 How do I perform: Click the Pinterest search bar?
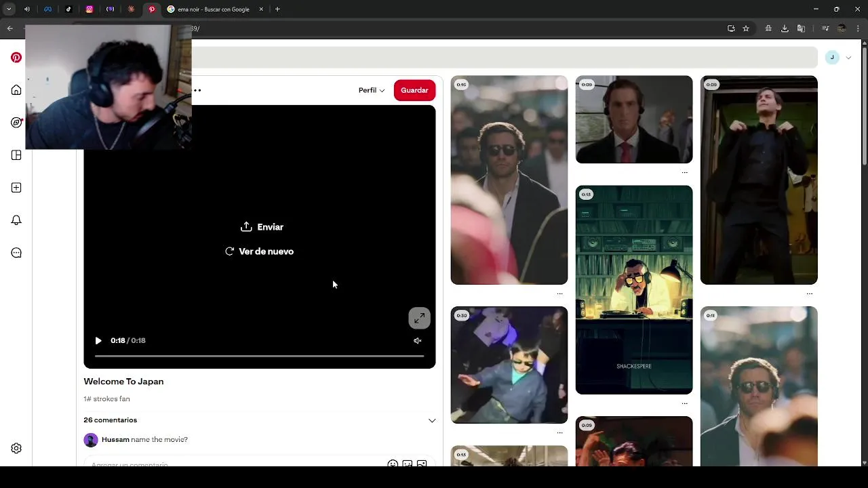pos(505,58)
